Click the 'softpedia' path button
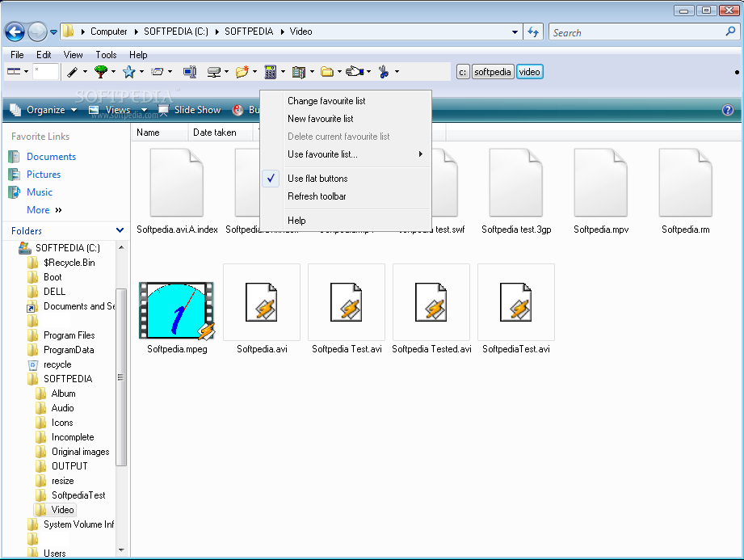The height and width of the screenshot is (560, 744). 493,72
